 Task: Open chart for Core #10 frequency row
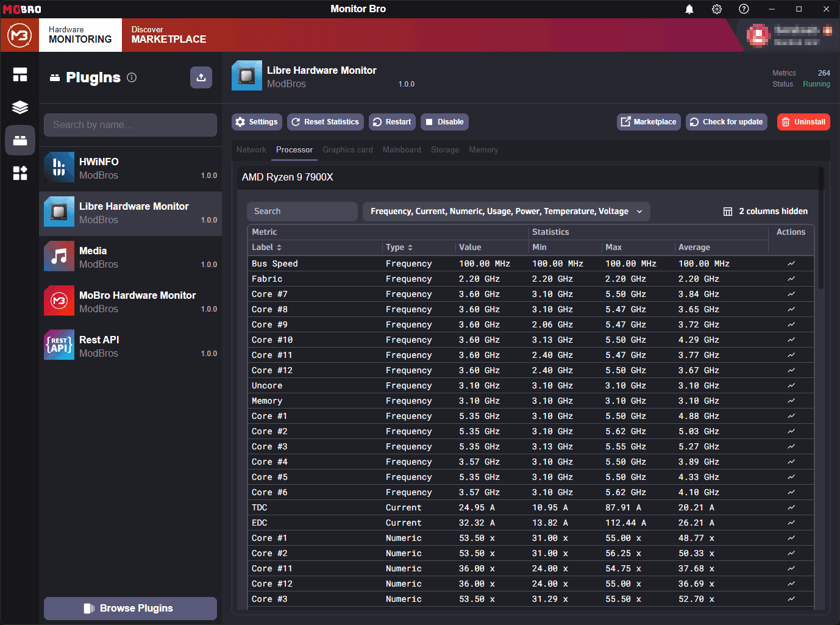791,340
